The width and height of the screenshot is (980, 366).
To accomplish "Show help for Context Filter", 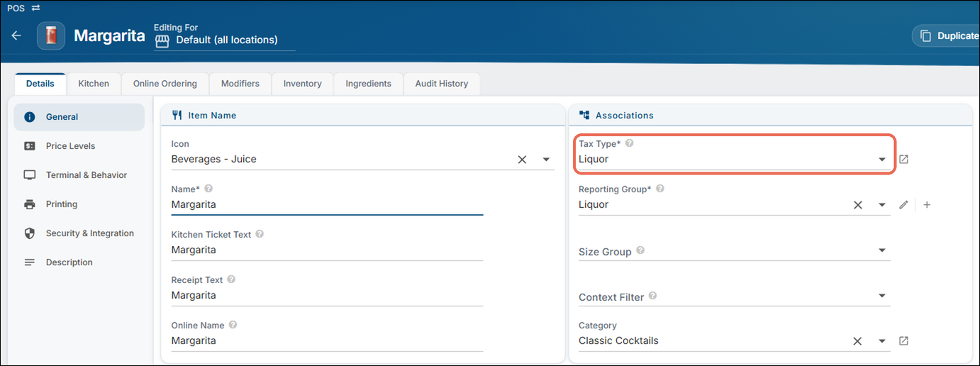I will pyautogui.click(x=652, y=296).
